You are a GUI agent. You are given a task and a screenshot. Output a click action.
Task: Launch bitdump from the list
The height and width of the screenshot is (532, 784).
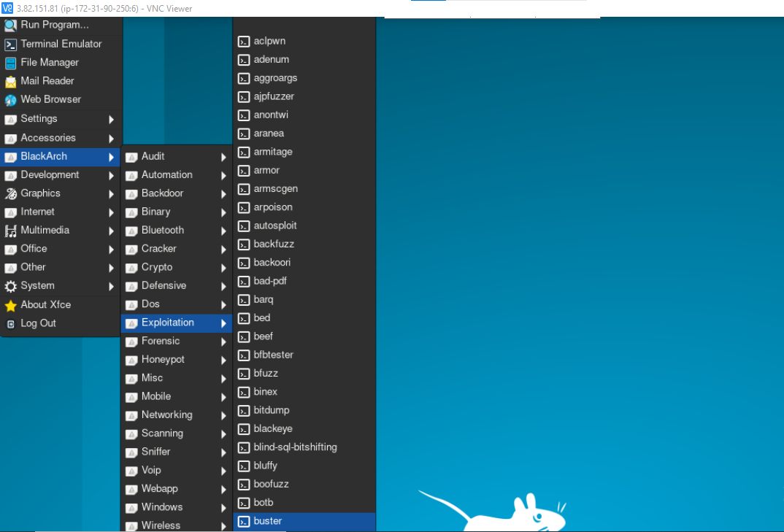click(304, 411)
